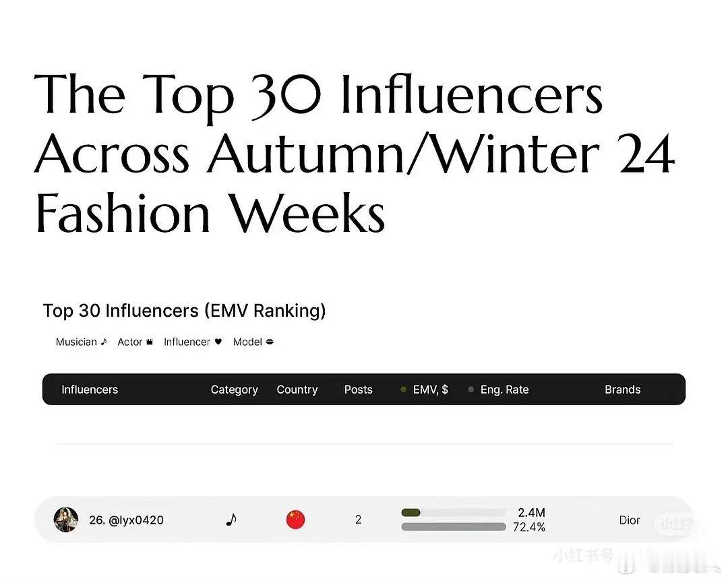The height and width of the screenshot is (581, 728).
Task: Click the green EMV progress bar
Action: tap(411, 512)
